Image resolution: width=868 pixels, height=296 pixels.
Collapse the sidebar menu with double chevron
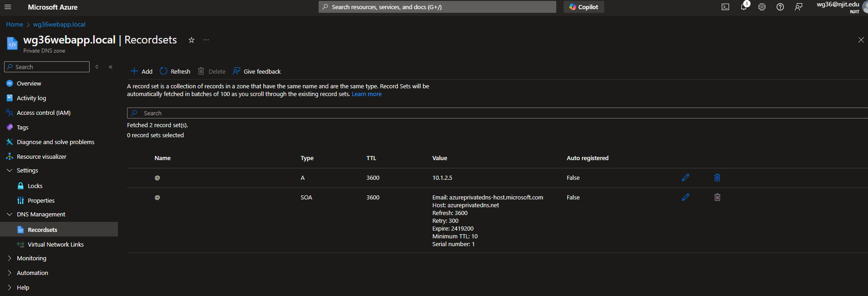pos(111,67)
